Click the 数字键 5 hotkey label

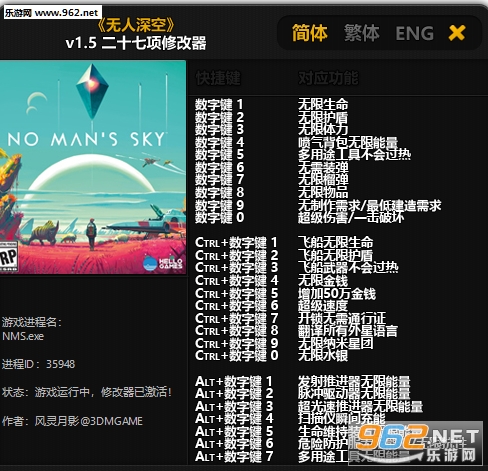point(220,155)
